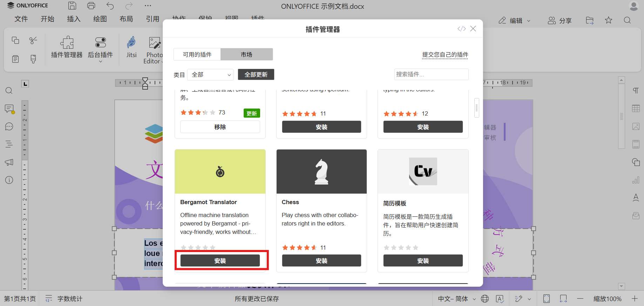Install the Bergamot Translator plugin
The image size is (644, 306).
[220, 260]
